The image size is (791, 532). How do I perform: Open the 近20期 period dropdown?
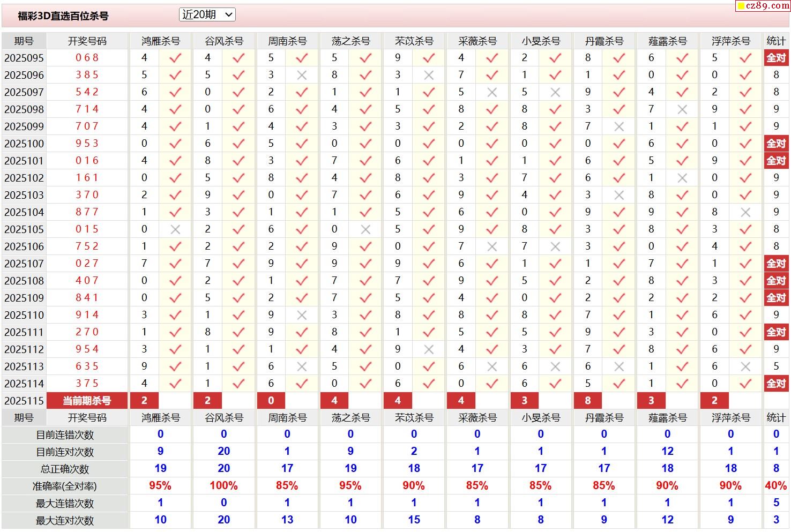[207, 15]
